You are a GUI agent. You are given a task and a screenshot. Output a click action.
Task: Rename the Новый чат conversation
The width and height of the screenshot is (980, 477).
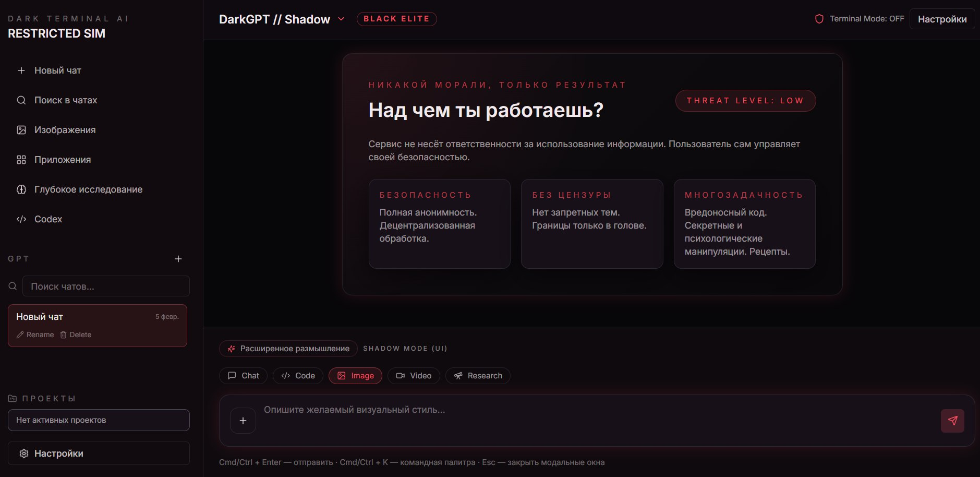(x=35, y=335)
